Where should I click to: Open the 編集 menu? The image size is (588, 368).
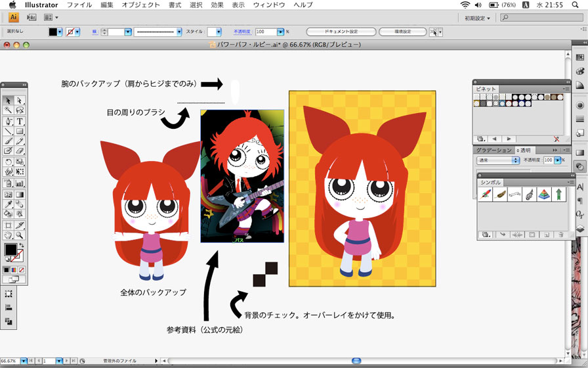point(107,5)
